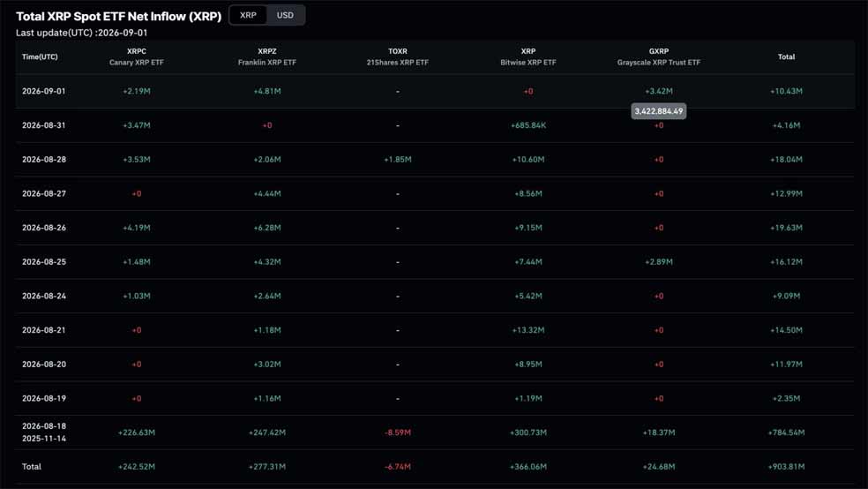Select the 2026-08-19 date cell
The width and height of the screenshot is (868, 489).
click(44, 399)
